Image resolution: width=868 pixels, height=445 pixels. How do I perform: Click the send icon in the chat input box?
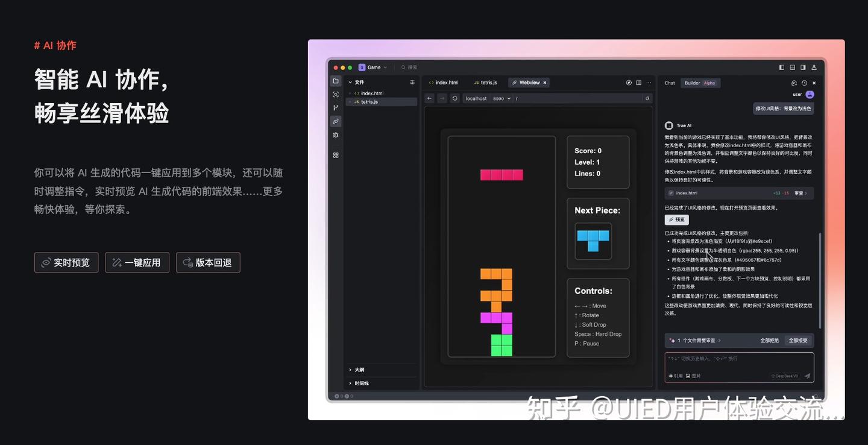(x=807, y=376)
